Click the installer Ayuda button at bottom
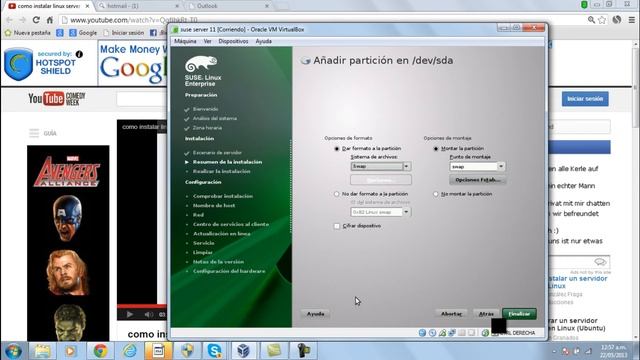 coord(316,313)
